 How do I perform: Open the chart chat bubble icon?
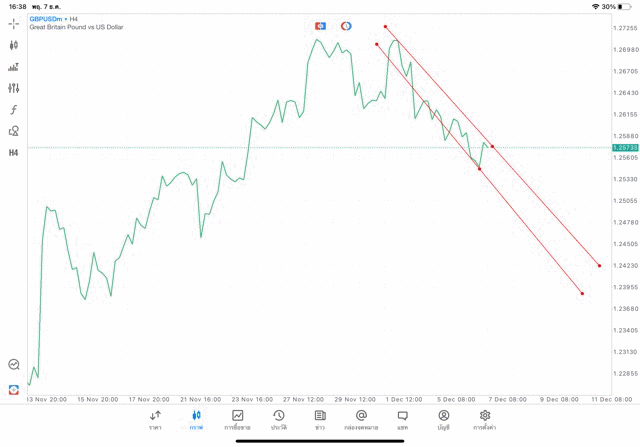pos(14,365)
